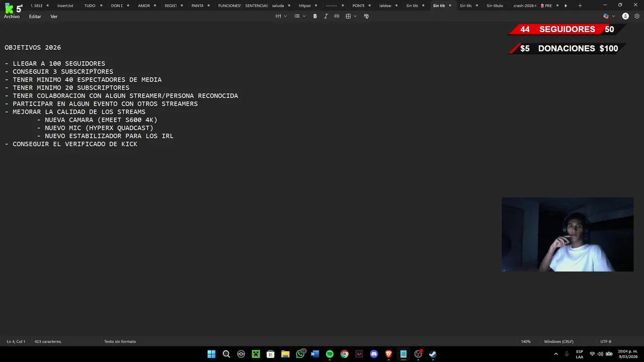
Task: Toggle bold formatting in the toolbar
Action: point(315,16)
